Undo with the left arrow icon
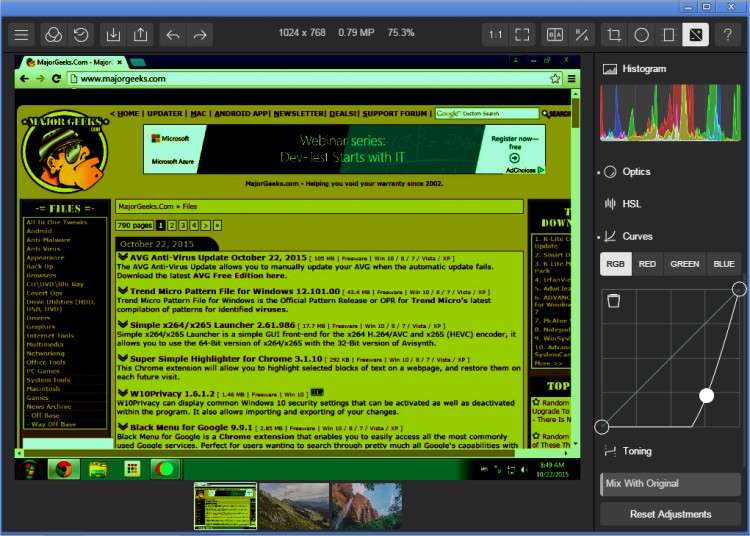The image size is (750, 536). click(173, 34)
